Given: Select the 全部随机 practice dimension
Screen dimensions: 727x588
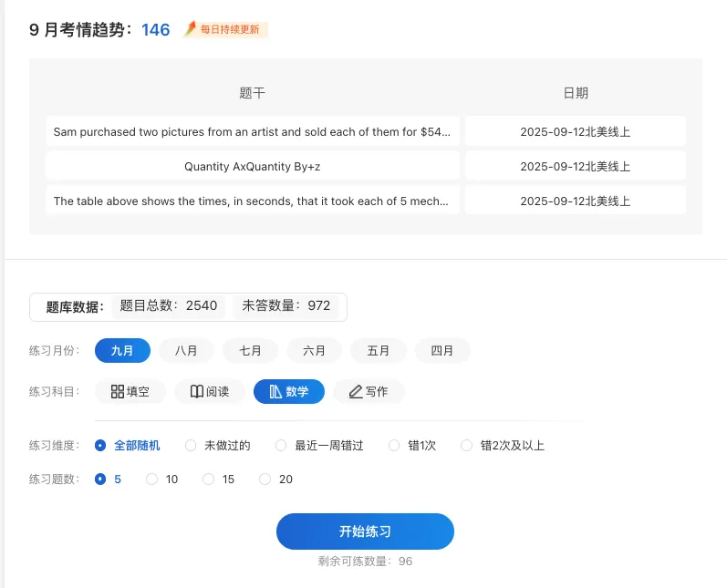Looking at the screenshot, I should pos(100,446).
